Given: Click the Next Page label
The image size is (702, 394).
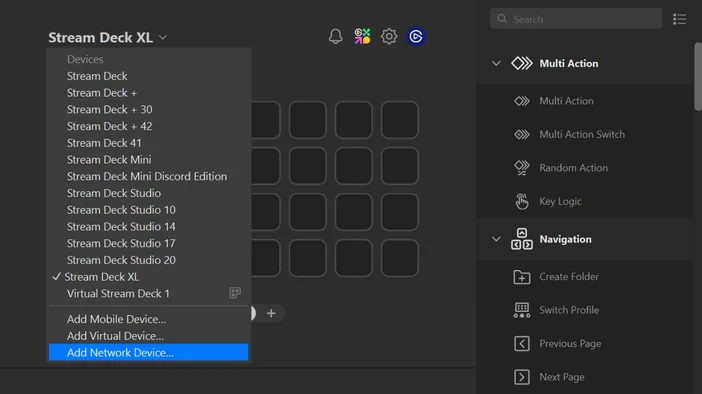Looking at the screenshot, I should [561, 377].
